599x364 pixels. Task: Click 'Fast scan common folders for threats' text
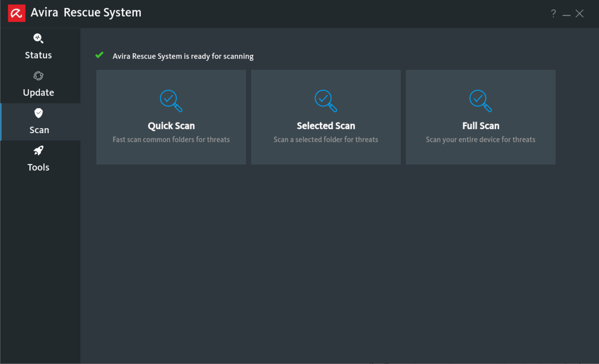point(171,139)
